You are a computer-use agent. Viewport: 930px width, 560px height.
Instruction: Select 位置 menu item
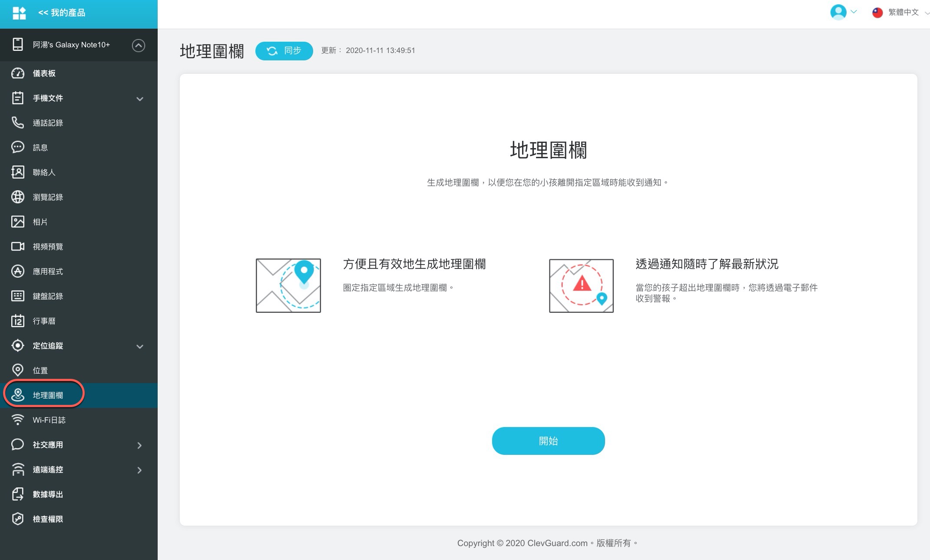40,371
